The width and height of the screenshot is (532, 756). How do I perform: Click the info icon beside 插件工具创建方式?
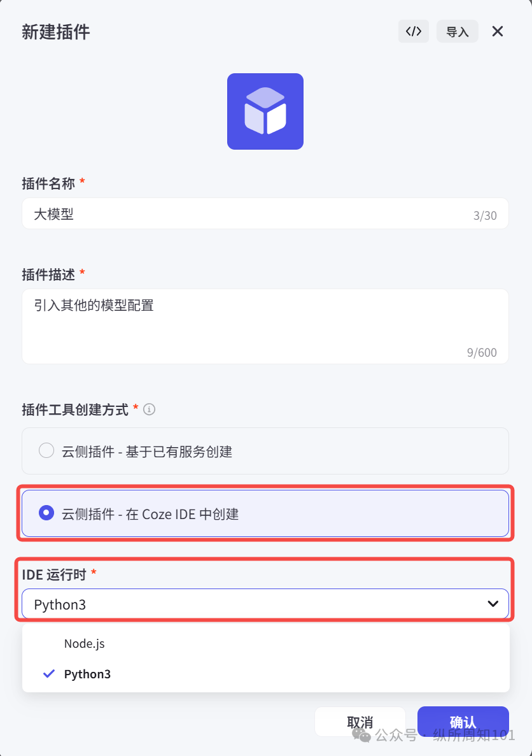pos(149,410)
